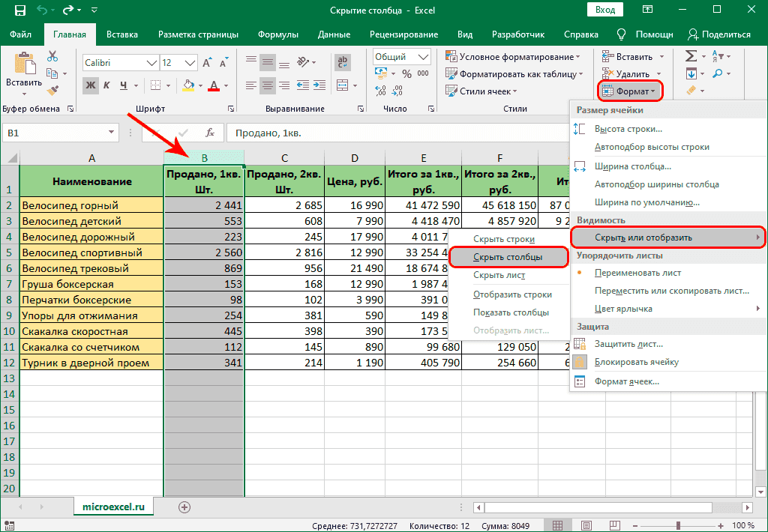The width and height of the screenshot is (768, 532).
Task: Open the AutoSum (Σ) function
Action: [x=689, y=55]
